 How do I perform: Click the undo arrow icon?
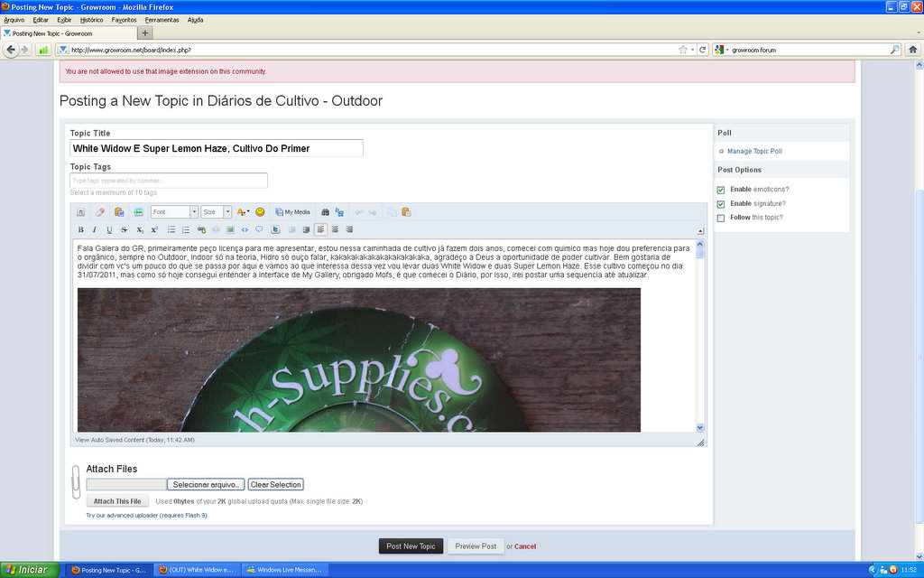pyautogui.click(x=359, y=211)
